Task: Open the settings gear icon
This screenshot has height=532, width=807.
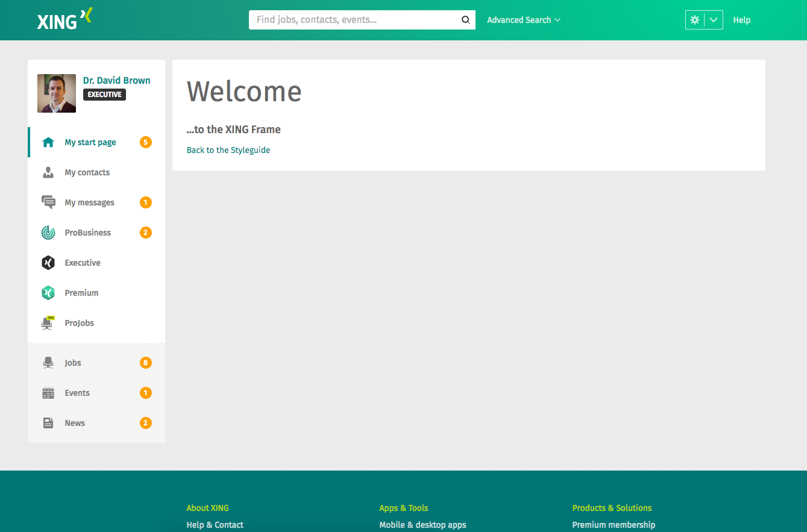Action: click(695, 20)
